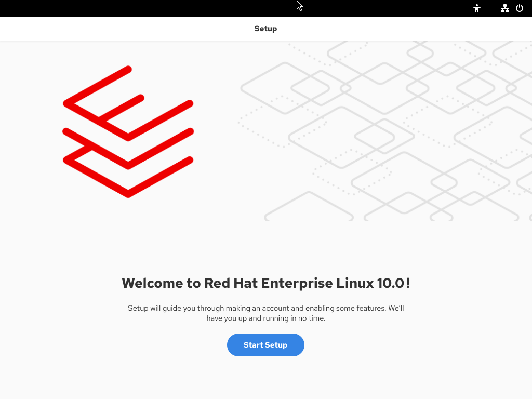Click the setup description paragraph text
The width and height of the screenshot is (532, 399).
click(x=265, y=313)
